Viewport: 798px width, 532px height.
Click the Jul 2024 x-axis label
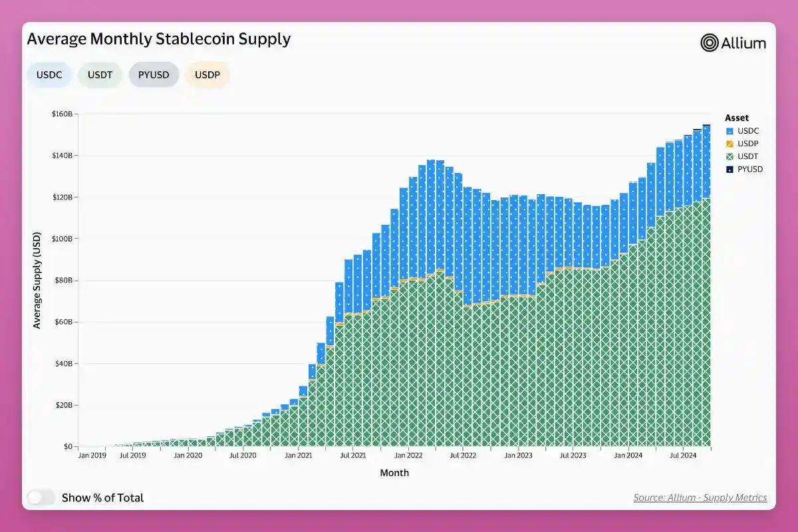click(682, 456)
